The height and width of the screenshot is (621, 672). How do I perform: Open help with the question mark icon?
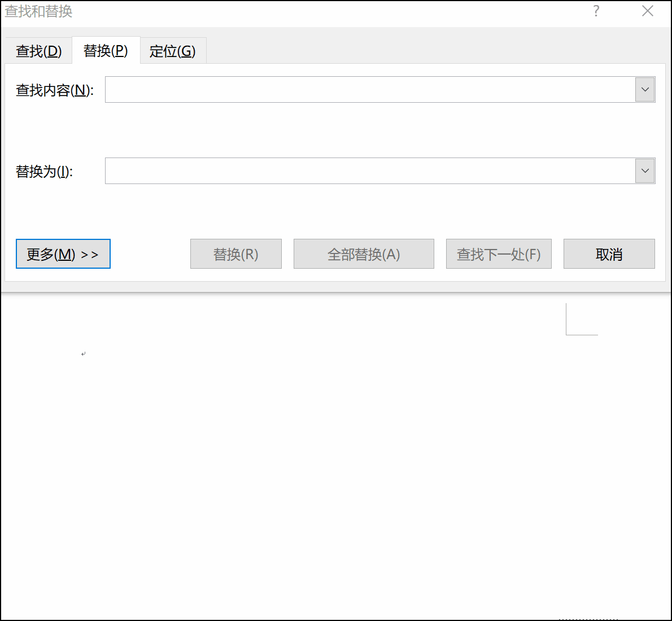pyautogui.click(x=596, y=11)
